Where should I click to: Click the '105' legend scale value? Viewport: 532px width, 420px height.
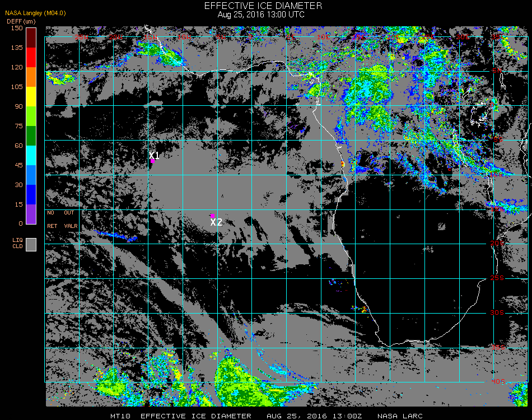tap(17, 87)
